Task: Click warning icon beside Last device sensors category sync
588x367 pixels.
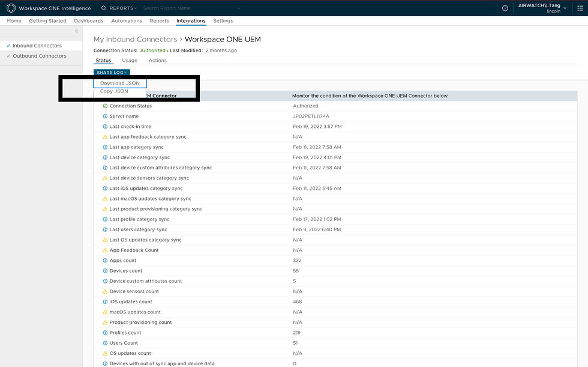Action: point(105,178)
